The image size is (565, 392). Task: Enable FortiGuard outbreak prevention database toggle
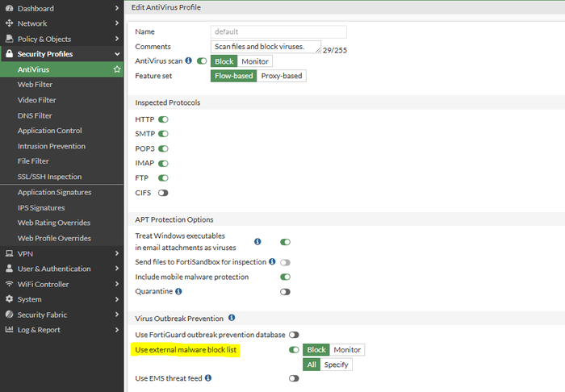pyautogui.click(x=294, y=335)
